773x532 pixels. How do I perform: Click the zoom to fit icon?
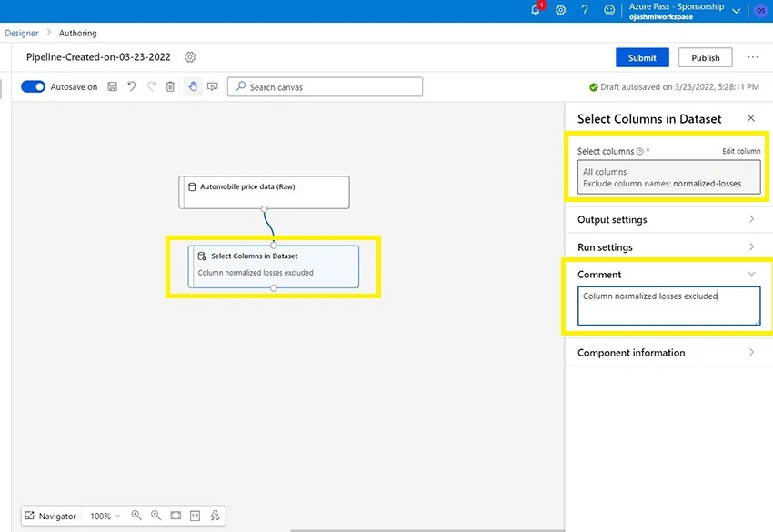click(x=176, y=516)
